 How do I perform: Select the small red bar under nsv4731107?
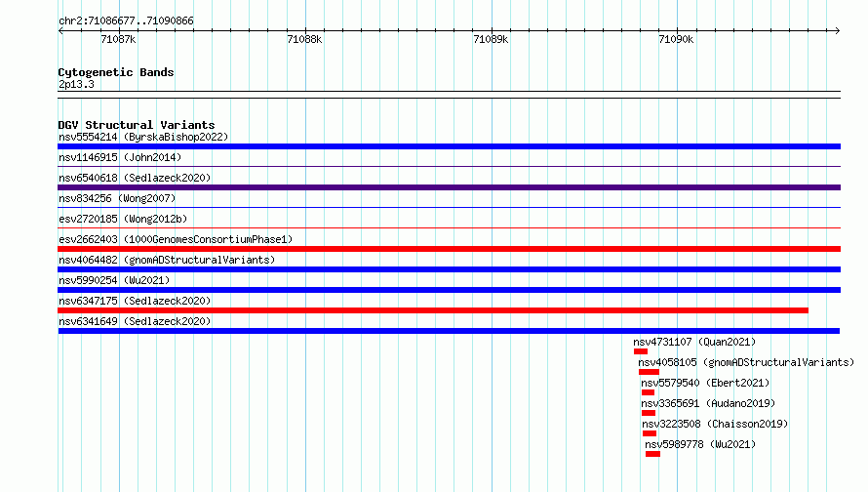pos(641,351)
